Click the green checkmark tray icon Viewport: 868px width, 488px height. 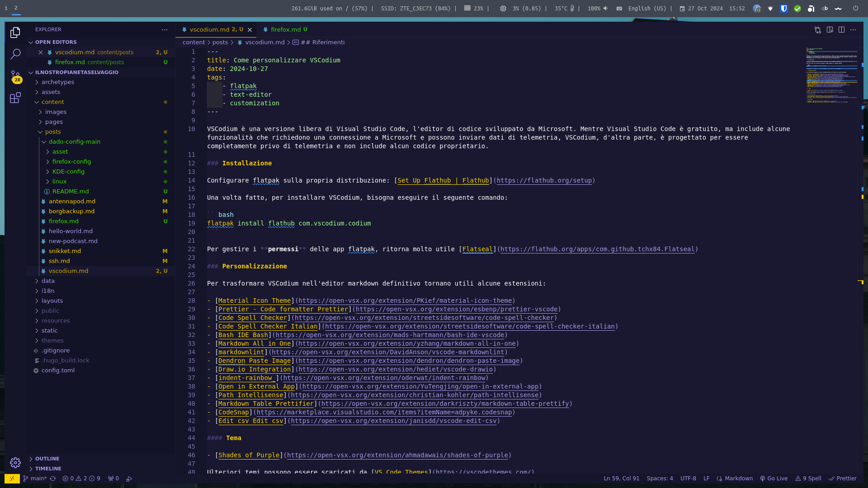tap(797, 9)
